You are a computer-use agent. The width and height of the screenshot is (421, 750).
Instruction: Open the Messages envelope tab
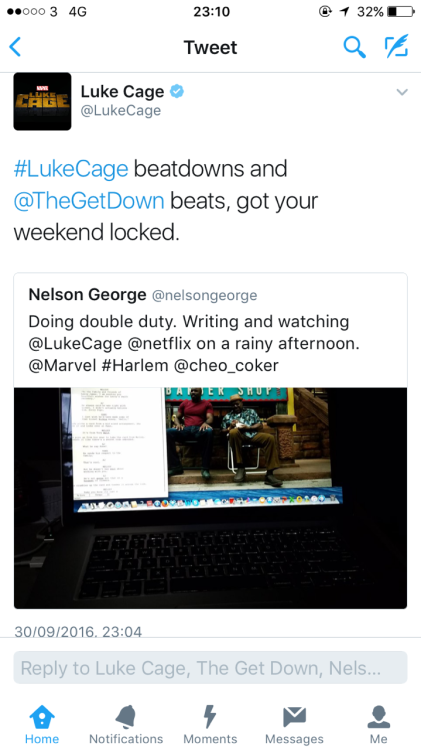[294, 725]
